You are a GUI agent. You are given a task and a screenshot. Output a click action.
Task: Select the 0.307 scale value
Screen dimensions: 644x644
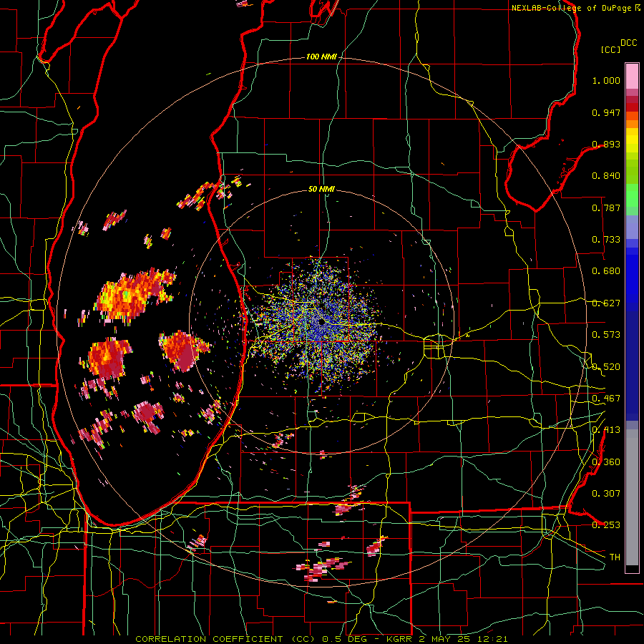pyautogui.click(x=606, y=494)
